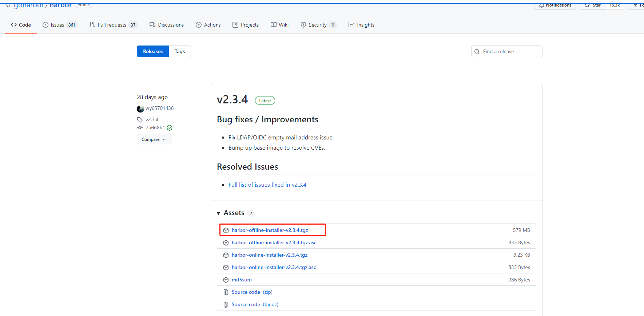The image size is (644, 316).
Task: Download harbor-online-installer-v2.3.4.tgz
Action: click(x=270, y=255)
